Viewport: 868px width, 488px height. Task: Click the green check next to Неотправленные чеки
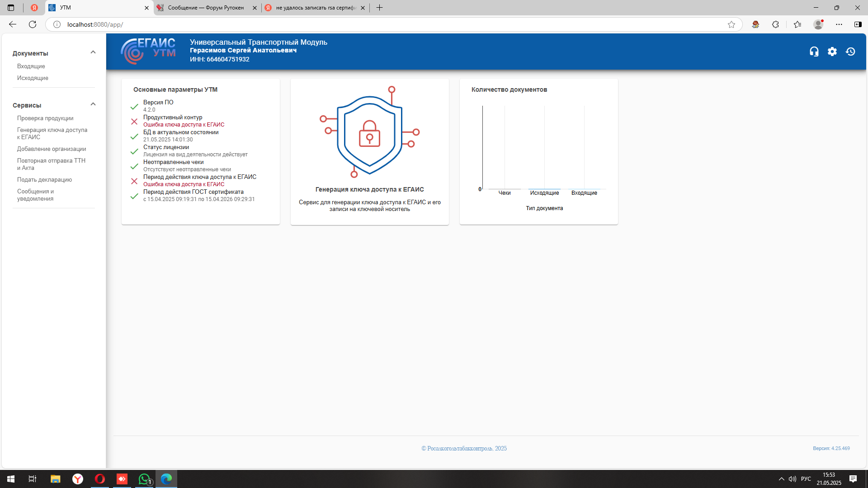[x=134, y=166]
